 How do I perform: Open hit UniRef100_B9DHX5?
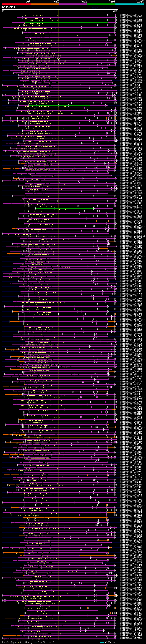pos(131,17)
